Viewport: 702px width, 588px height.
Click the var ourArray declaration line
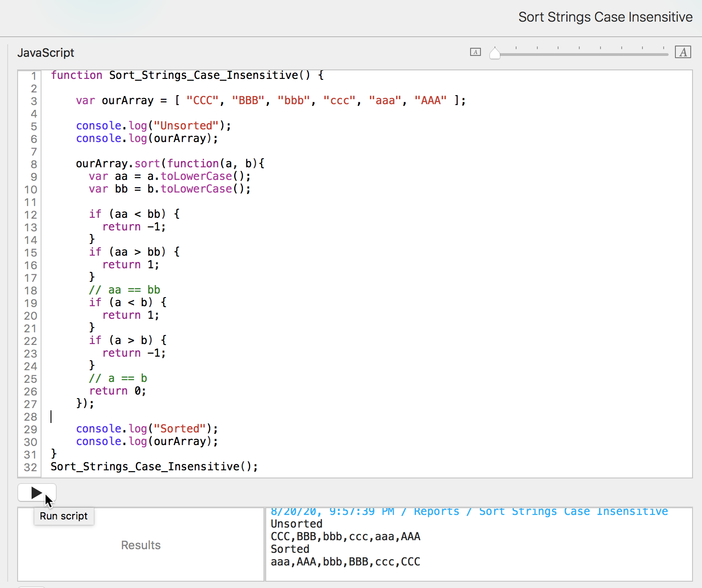pos(270,101)
